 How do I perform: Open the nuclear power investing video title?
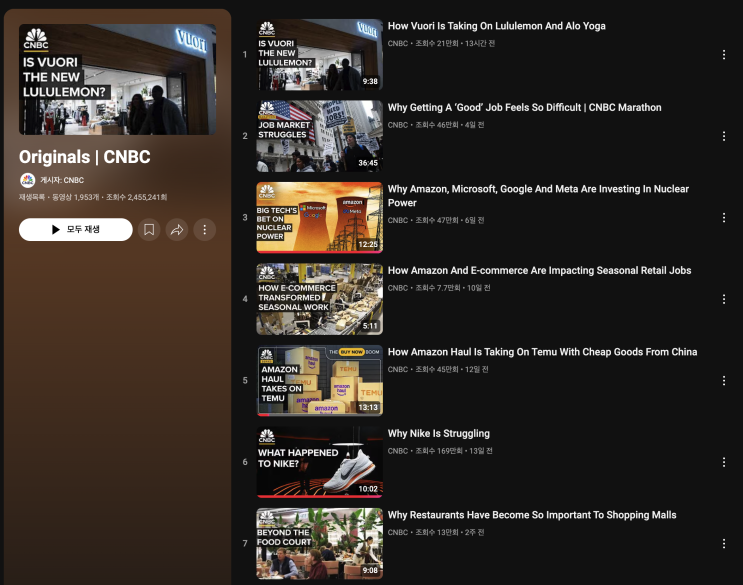538,196
